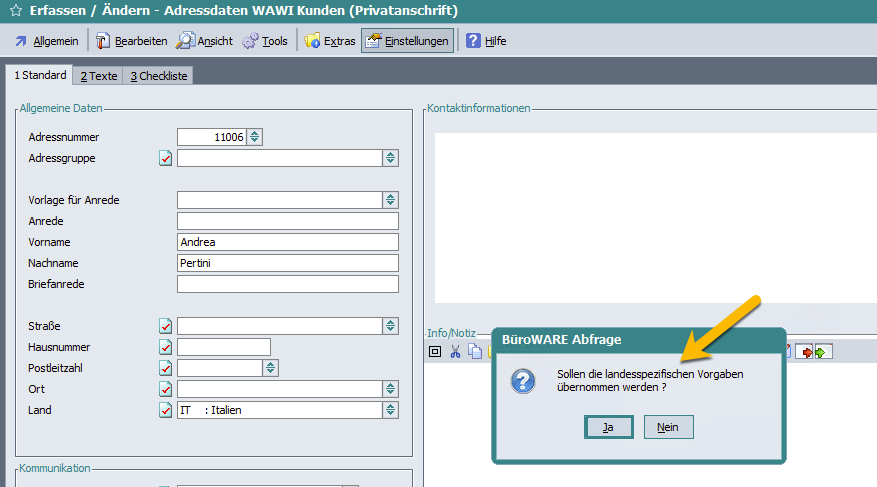877x487 pixels.
Task: Switch to the 3 Checkliste tab
Action: pyautogui.click(x=159, y=76)
